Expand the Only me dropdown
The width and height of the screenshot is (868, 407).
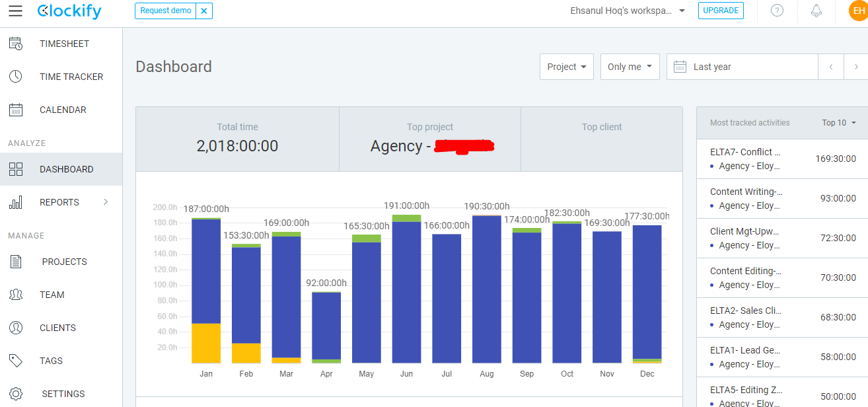pyautogui.click(x=630, y=66)
